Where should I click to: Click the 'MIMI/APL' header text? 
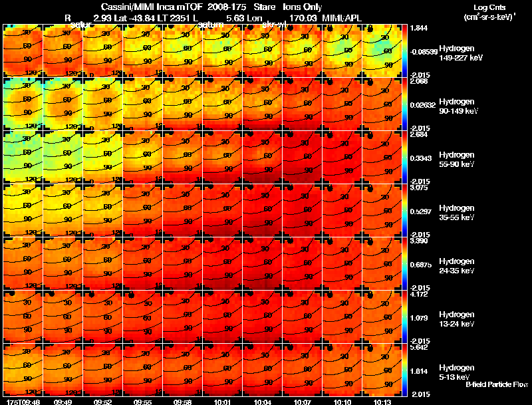(x=342, y=18)
